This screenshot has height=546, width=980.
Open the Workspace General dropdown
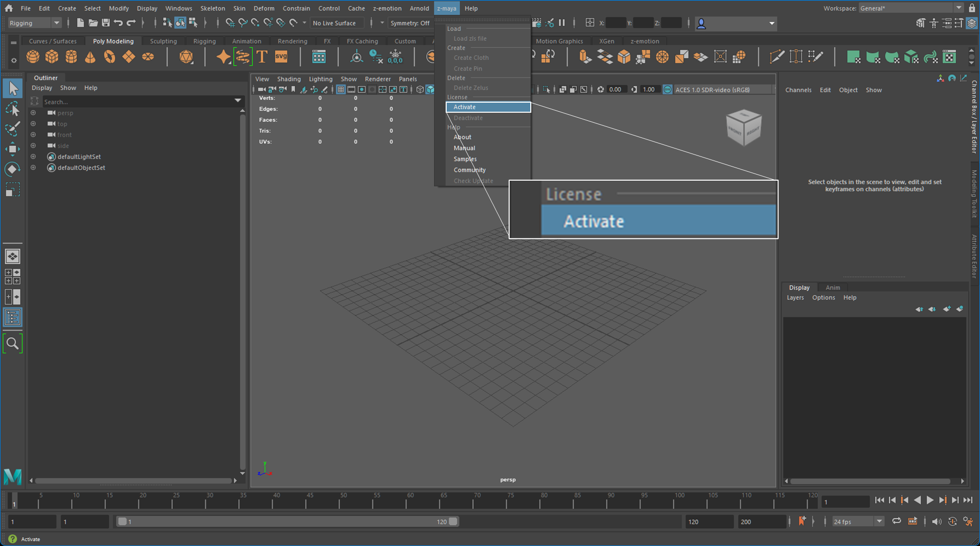tap(911, 8)
